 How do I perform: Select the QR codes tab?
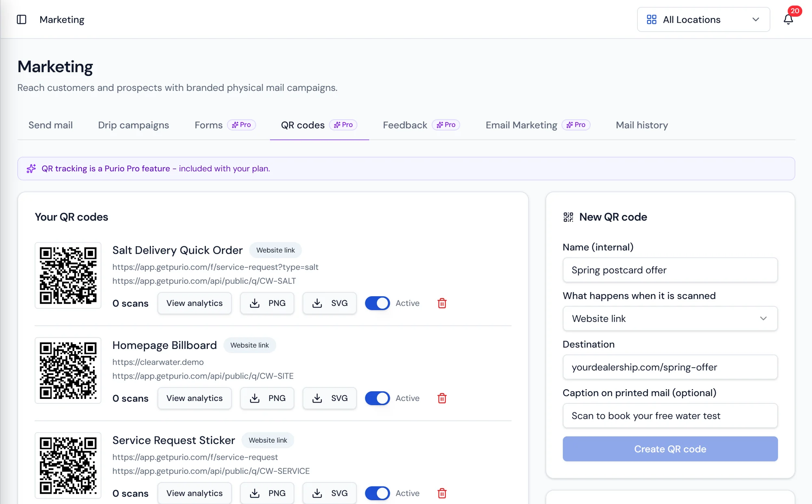[319, 125]
